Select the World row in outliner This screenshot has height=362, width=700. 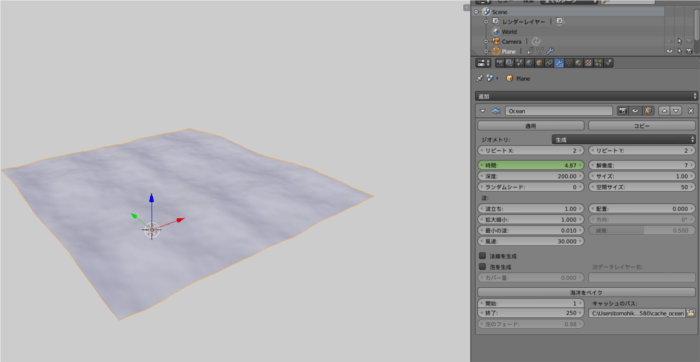(569, 31)
